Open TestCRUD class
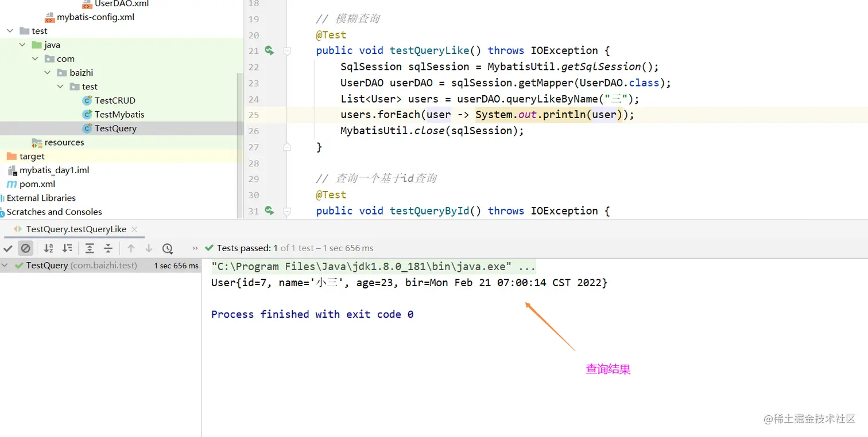868x437 pixels. 115,100
